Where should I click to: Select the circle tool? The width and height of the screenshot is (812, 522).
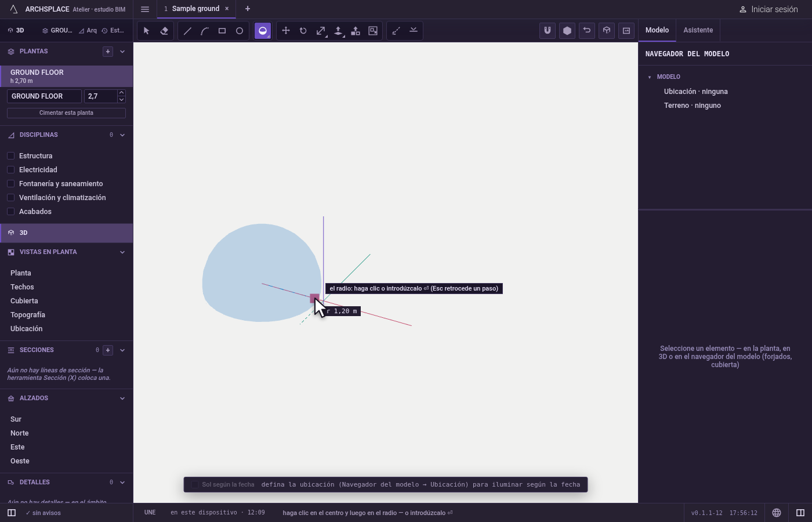click(x=240, y=31)
